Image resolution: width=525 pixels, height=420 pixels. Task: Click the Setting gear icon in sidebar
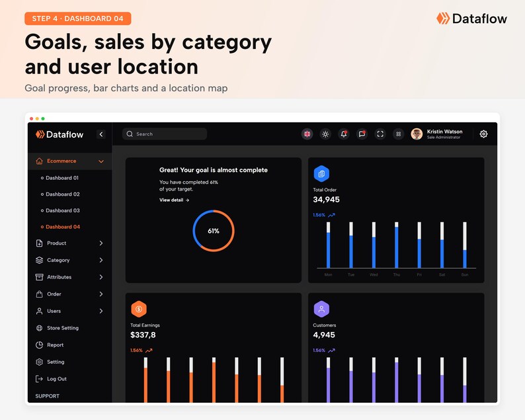39,362
